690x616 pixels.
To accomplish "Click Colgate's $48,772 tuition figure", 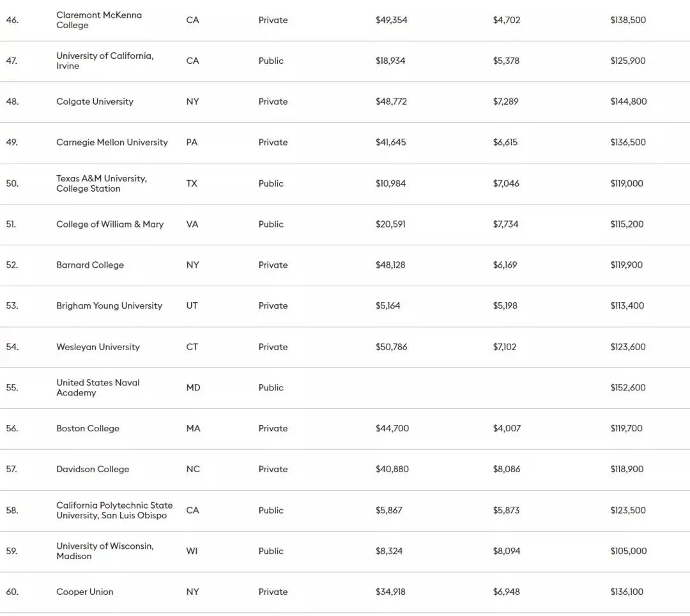I will point(391,102).
